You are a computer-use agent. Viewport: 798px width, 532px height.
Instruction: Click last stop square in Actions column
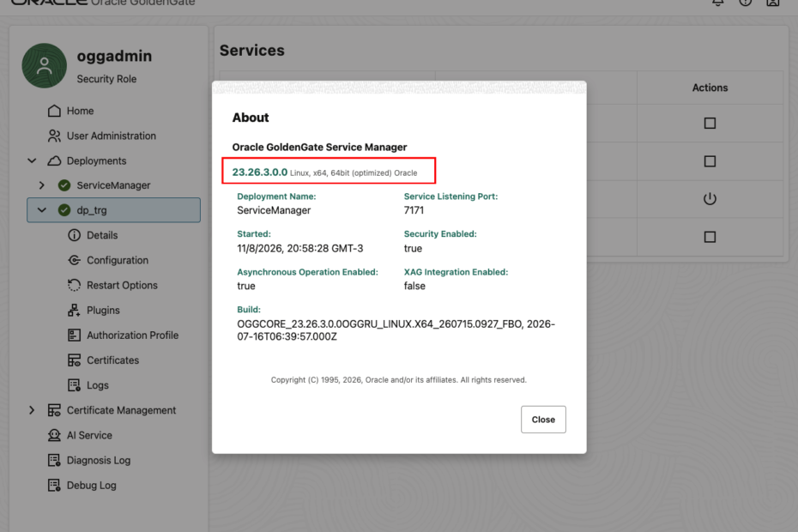[x=710, y=237]
